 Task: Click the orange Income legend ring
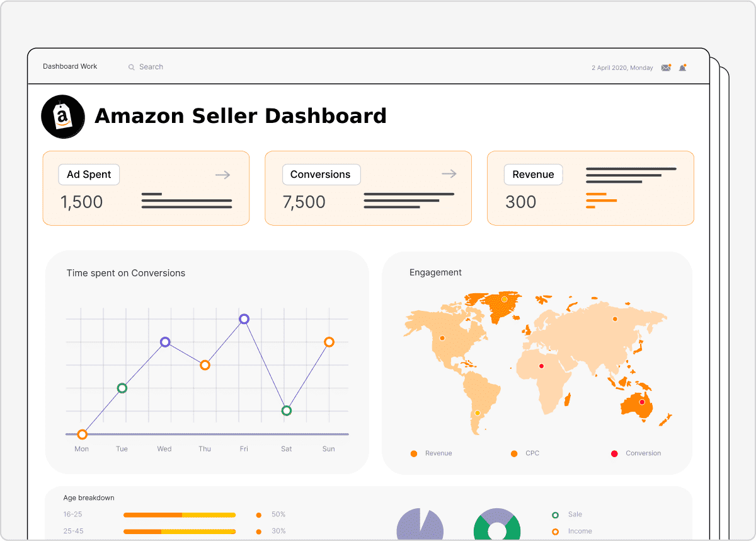pyautogui.click(x=555, y=532)
